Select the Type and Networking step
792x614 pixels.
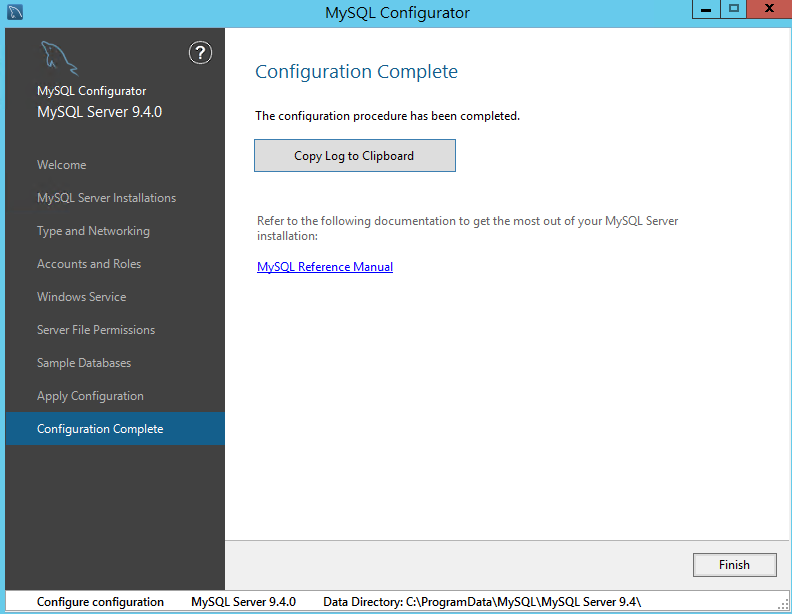point(115,231)
